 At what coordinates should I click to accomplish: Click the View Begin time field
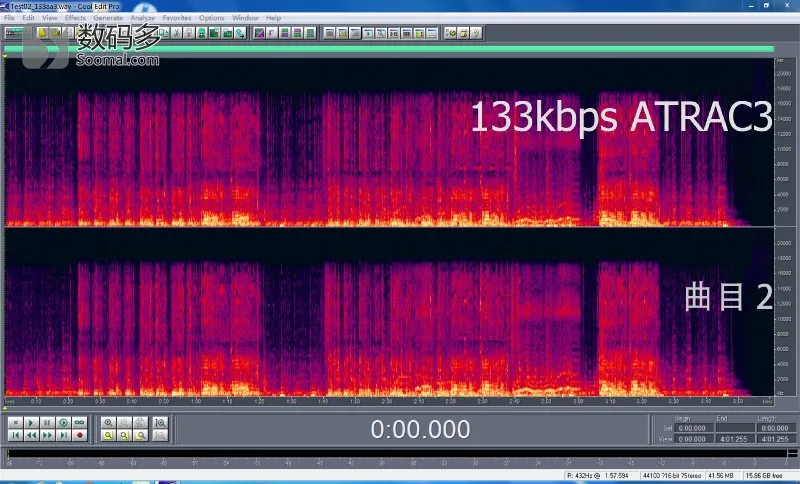694,439
